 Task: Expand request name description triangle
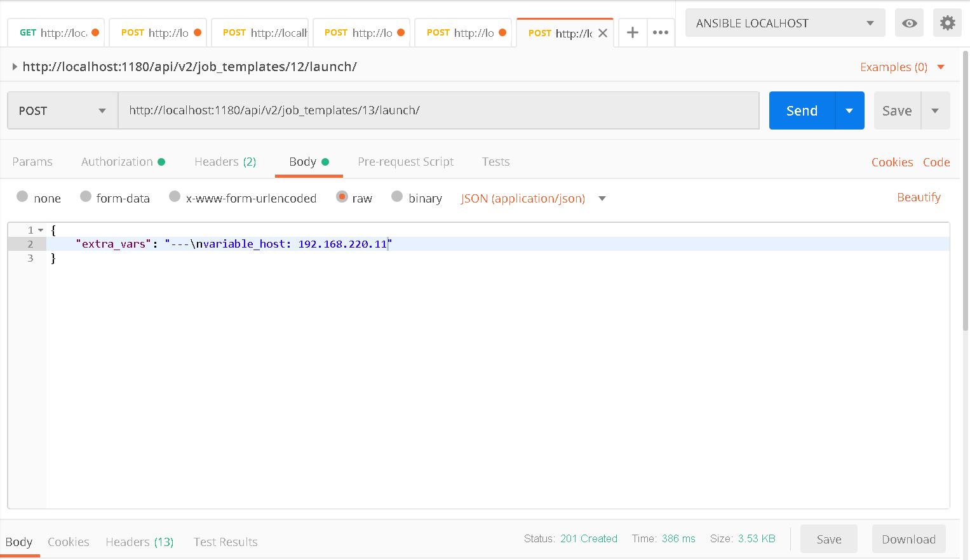tap(15, 67)
